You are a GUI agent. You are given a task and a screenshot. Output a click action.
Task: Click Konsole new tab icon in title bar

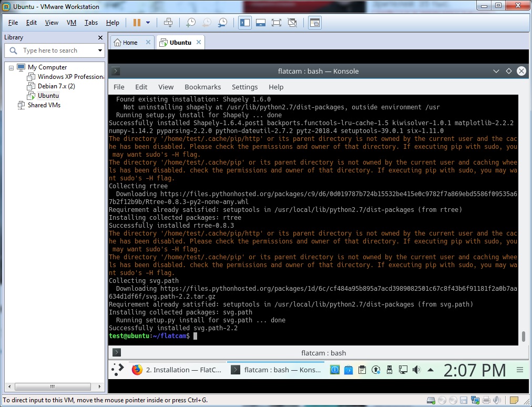point(116,71)
